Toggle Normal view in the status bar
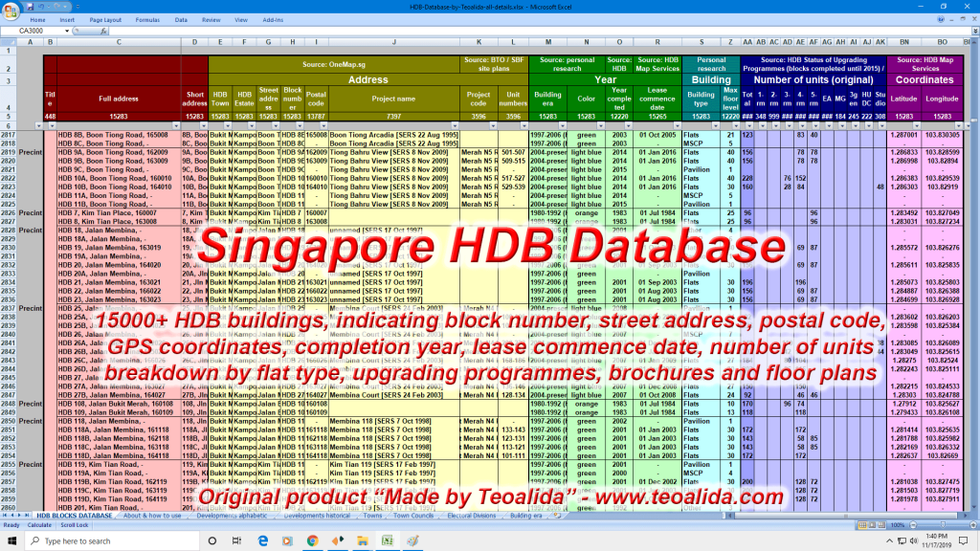Viewport: 980px width, 551px height. click(x=860, y=524)
